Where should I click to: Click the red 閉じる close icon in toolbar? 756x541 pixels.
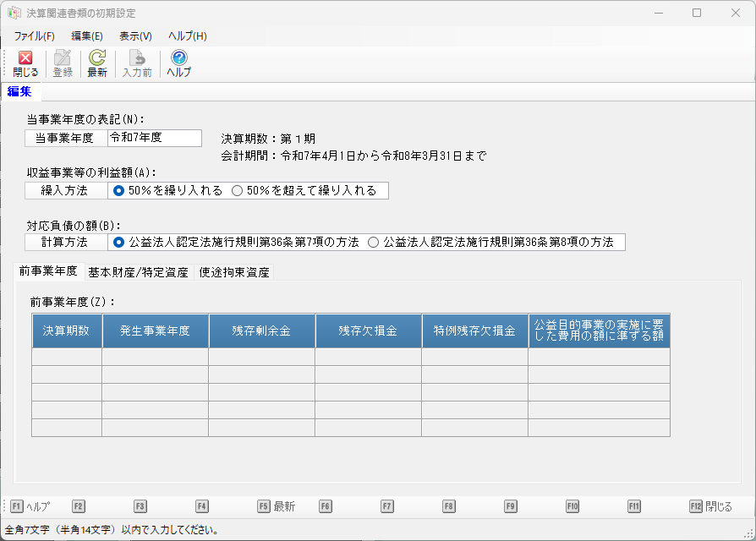pos(25,58)
